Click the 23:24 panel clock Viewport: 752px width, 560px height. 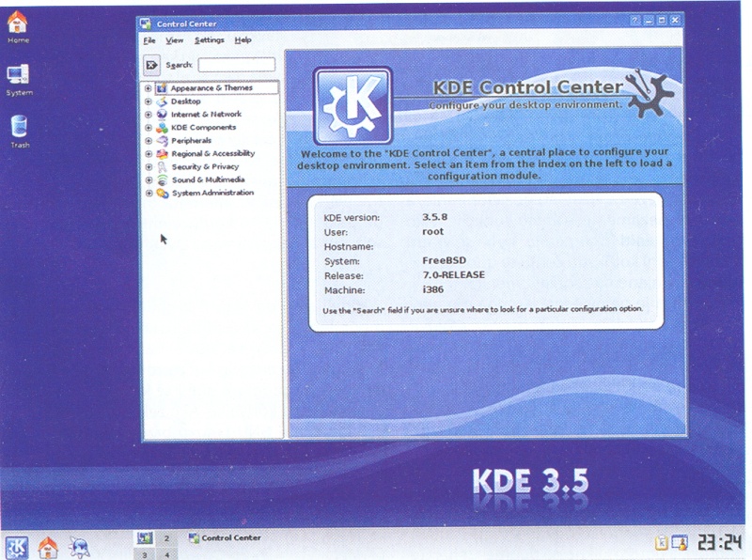[719, 542]
